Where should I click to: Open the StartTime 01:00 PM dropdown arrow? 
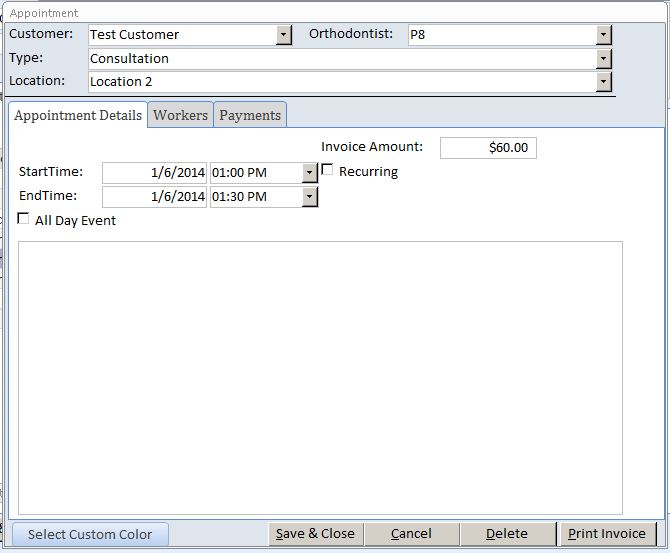309,173
